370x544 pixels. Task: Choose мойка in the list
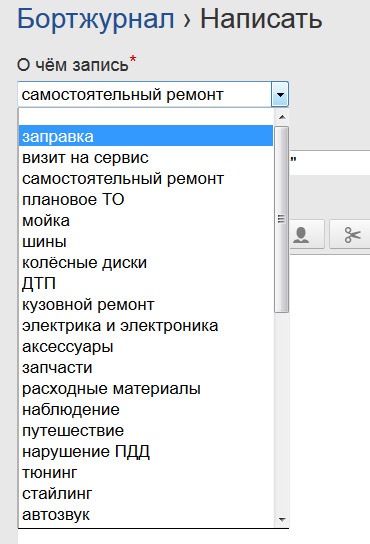(146, 221)
